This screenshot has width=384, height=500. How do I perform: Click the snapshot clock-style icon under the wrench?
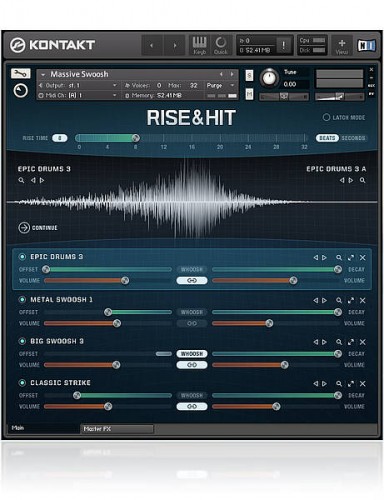(x=21, y=90)
